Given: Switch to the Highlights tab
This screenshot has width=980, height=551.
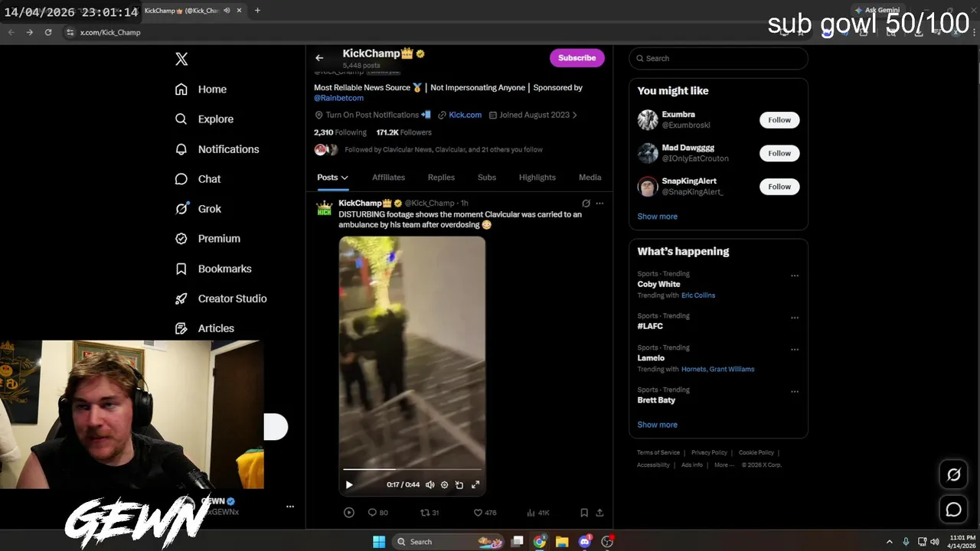Looking at the screenshot, I should point(537,178).
